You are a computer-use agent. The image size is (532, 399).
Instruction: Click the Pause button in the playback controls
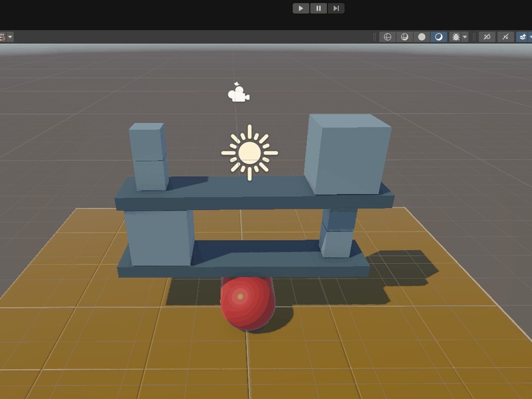(319, 8)
